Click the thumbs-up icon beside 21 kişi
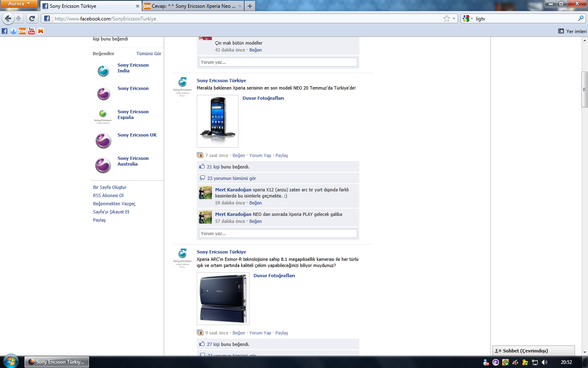 click(202, 166)
